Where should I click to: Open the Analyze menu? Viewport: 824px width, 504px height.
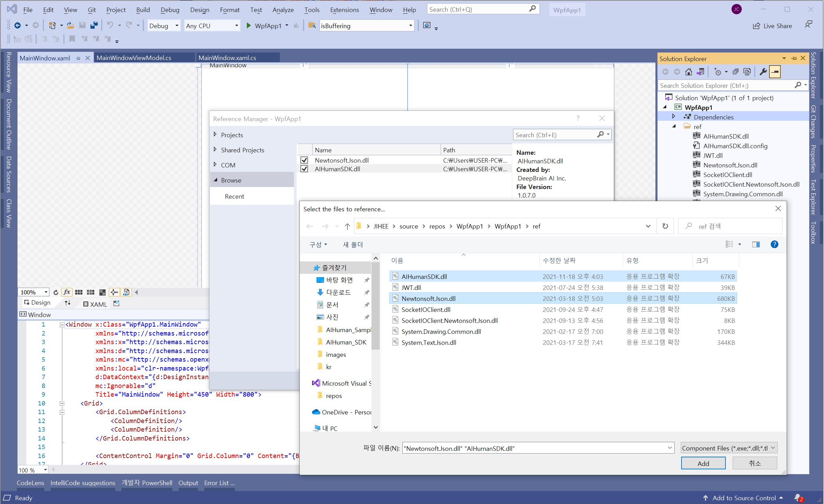click(283, 10)
